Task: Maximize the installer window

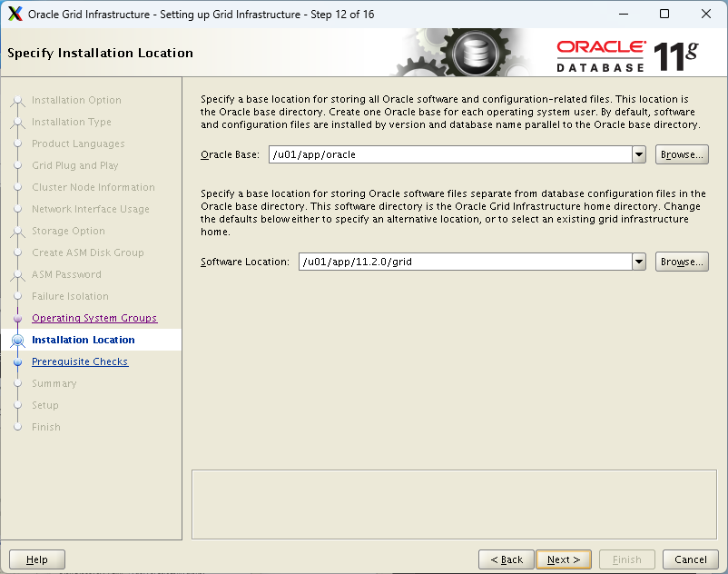Action: coord(664,14)
